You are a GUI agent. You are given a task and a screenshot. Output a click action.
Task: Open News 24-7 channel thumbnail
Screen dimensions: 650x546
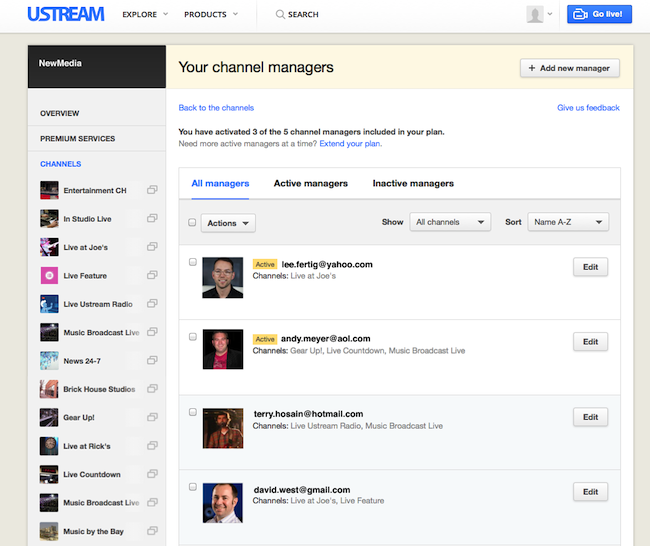point(49,361)
